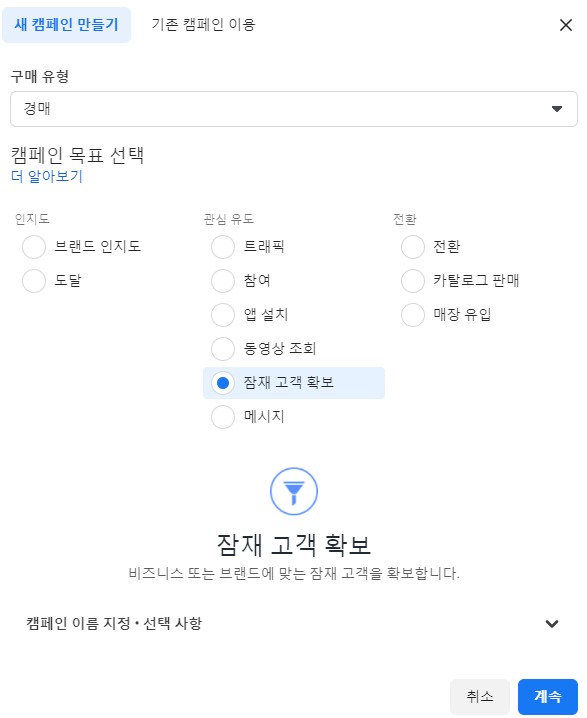Select the 메시지 objective

coord(223,417)
